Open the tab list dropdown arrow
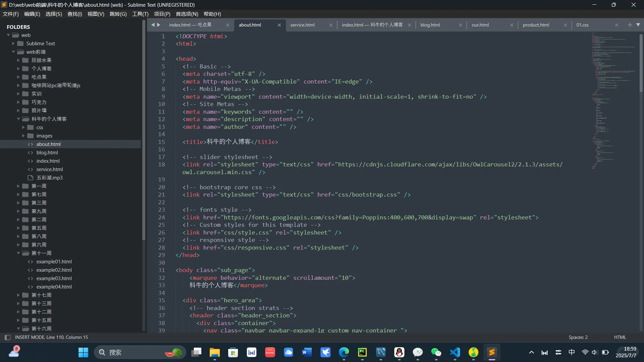Screen dimensions: 644x362 click(638, 25)
